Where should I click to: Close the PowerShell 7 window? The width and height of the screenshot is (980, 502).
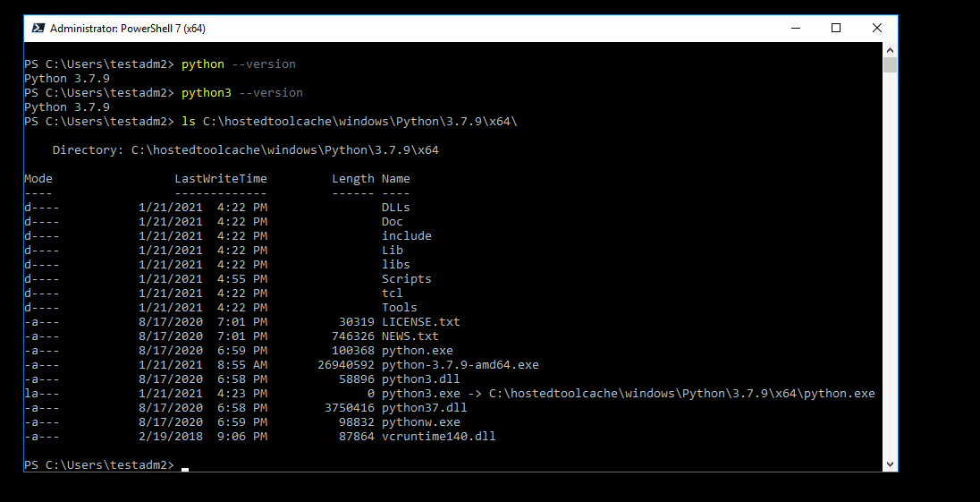[x=877, y=28]
